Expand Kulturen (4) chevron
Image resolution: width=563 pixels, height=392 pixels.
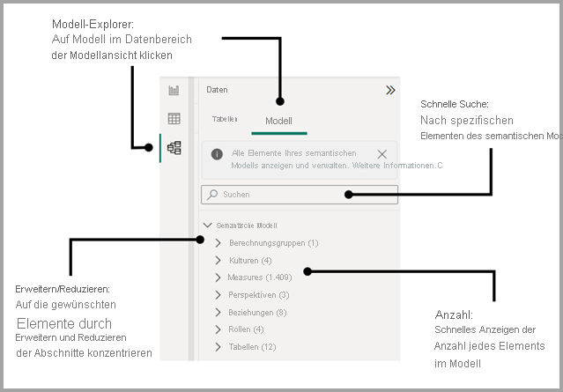[x=218, y=260]
